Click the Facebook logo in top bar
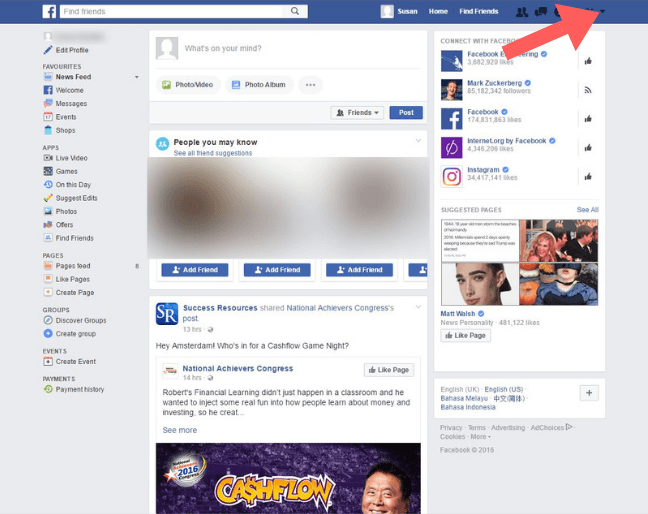648x514 pixels. (49, 11)
